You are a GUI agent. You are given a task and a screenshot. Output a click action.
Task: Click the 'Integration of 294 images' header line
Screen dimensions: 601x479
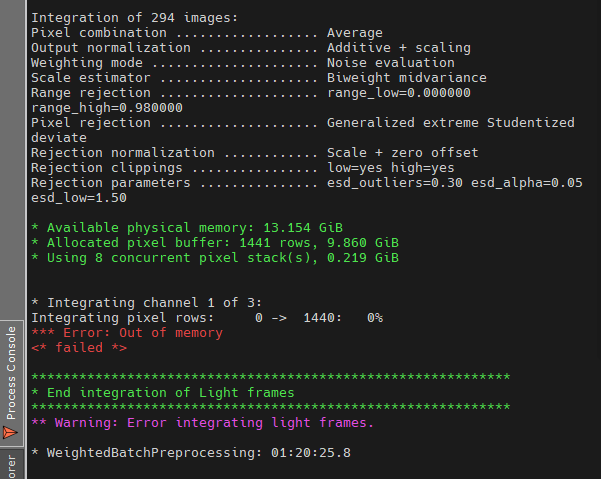coord(135,18)
